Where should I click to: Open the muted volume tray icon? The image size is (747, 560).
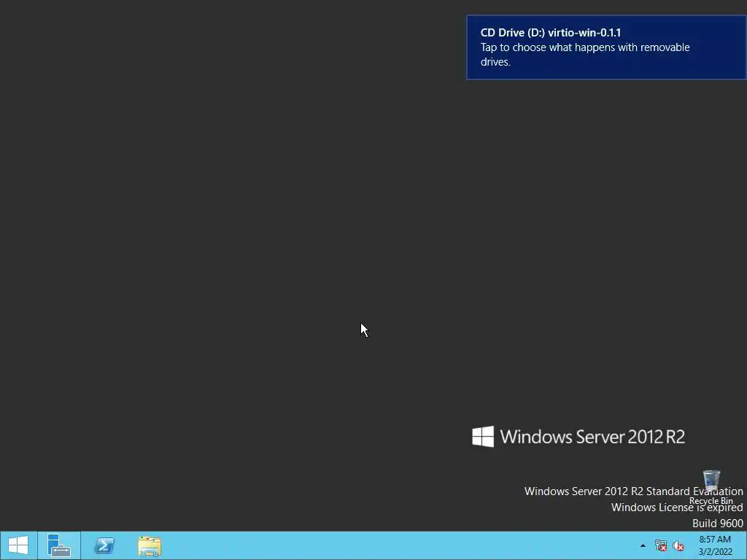click(678, 545)
